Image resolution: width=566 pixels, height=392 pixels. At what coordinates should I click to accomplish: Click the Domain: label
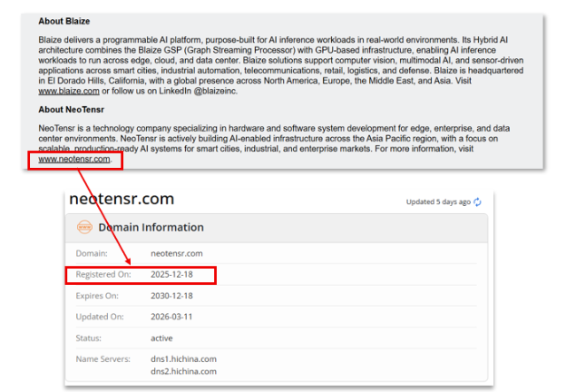pyautogui.click(x=92, y=253)
